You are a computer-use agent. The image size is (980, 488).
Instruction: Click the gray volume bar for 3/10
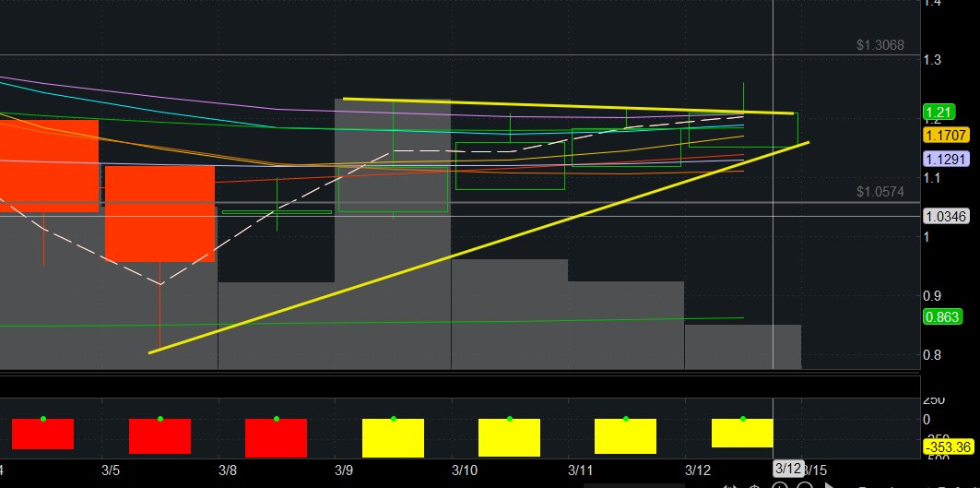coord(510,314)
